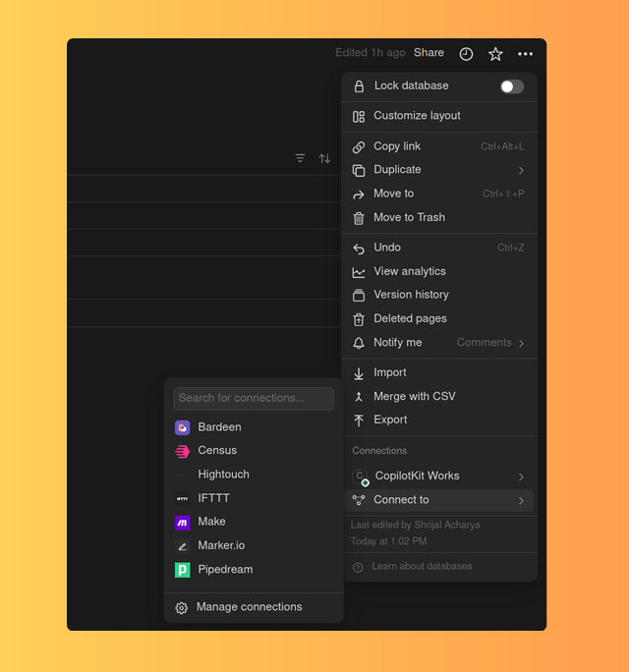The height and width of the screenshot is (672, 629).
Task: Click the Connections section header
Action: 379,451
